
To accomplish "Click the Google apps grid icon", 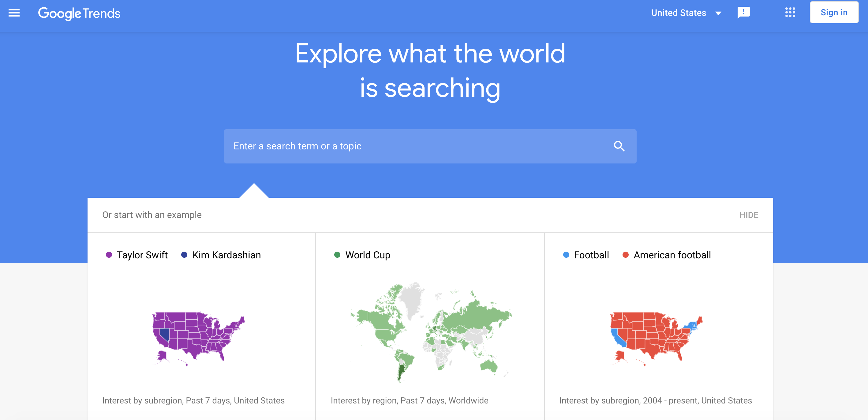I will [x=789, y=12].
